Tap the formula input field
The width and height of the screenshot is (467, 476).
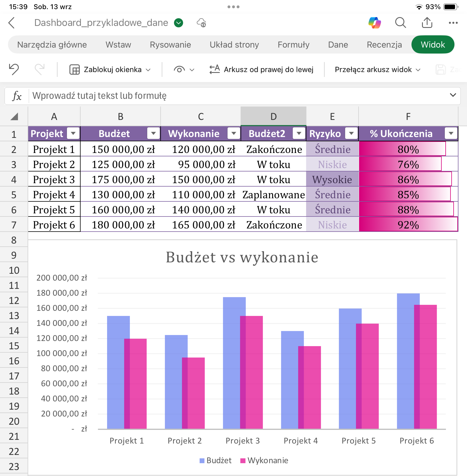239,96
